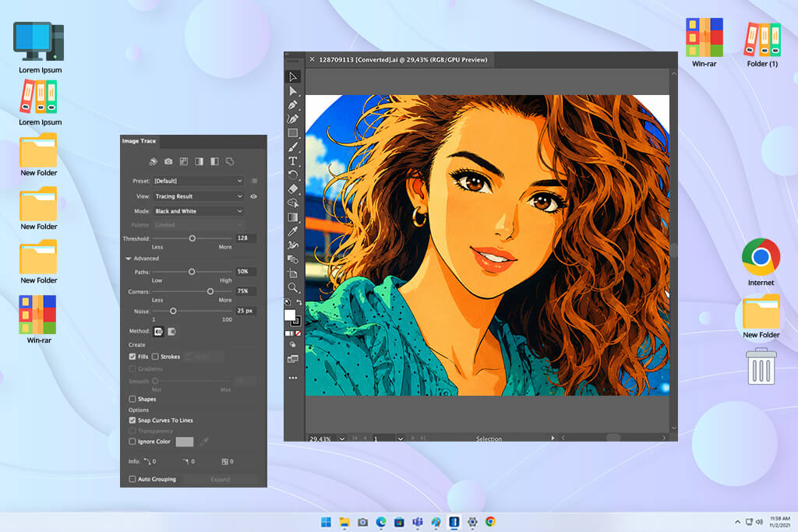
Task: Click status bar Selection arrow flyout
Action: click(x=553, y=438)
